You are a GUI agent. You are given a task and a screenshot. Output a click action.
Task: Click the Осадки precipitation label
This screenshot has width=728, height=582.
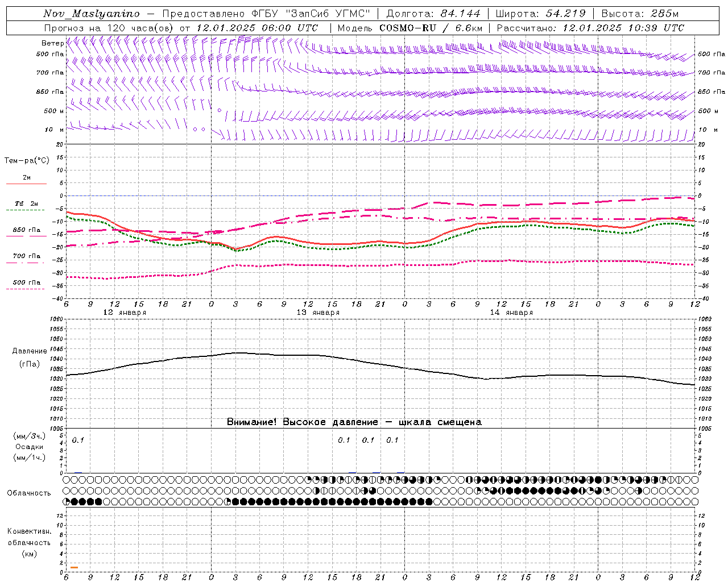tap(30, 447)
